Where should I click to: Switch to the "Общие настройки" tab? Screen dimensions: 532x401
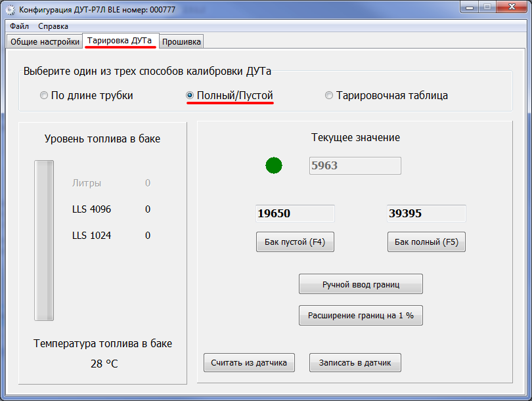(45, 42)
